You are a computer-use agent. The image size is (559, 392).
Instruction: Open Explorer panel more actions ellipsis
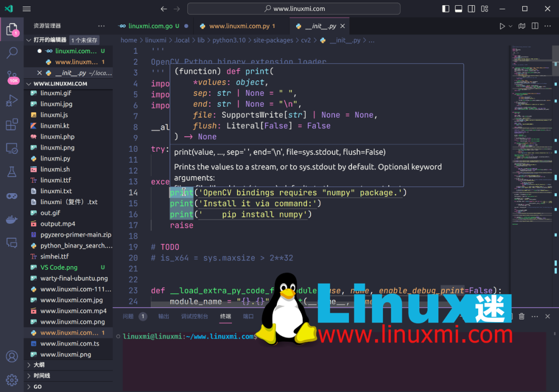101,26
